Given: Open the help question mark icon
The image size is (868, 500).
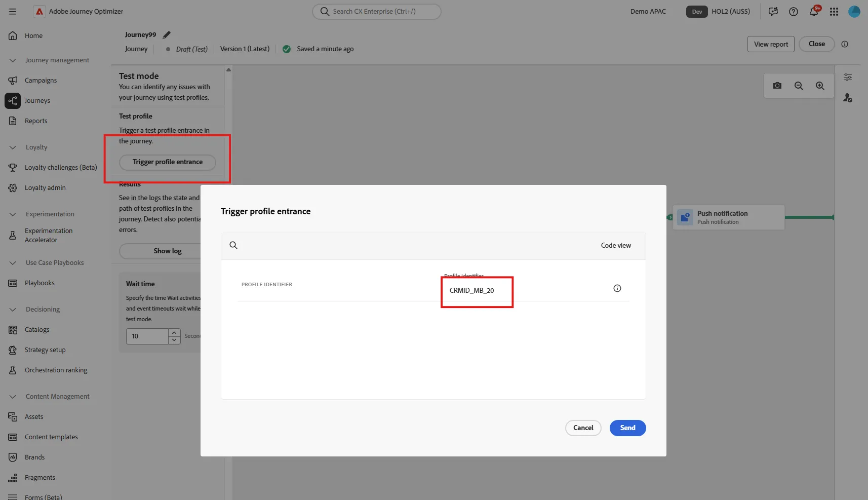Looking at the screenshot, I should (x=794, y=11).
